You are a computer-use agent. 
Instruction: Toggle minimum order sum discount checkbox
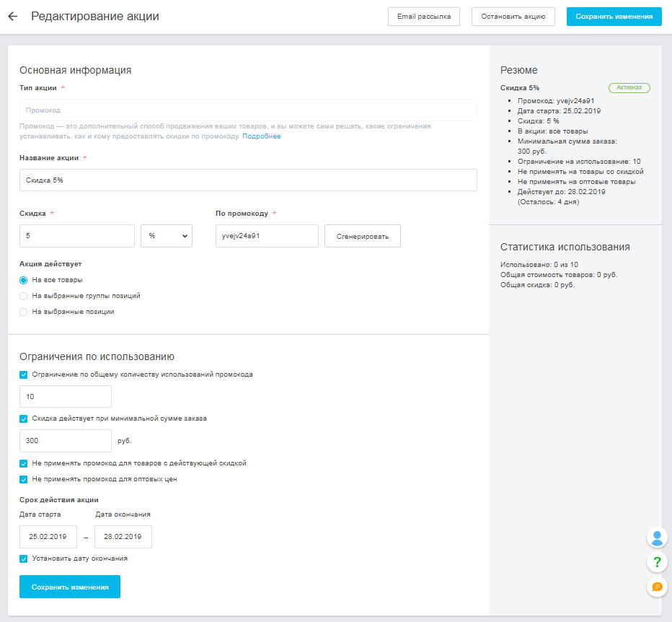24,419
